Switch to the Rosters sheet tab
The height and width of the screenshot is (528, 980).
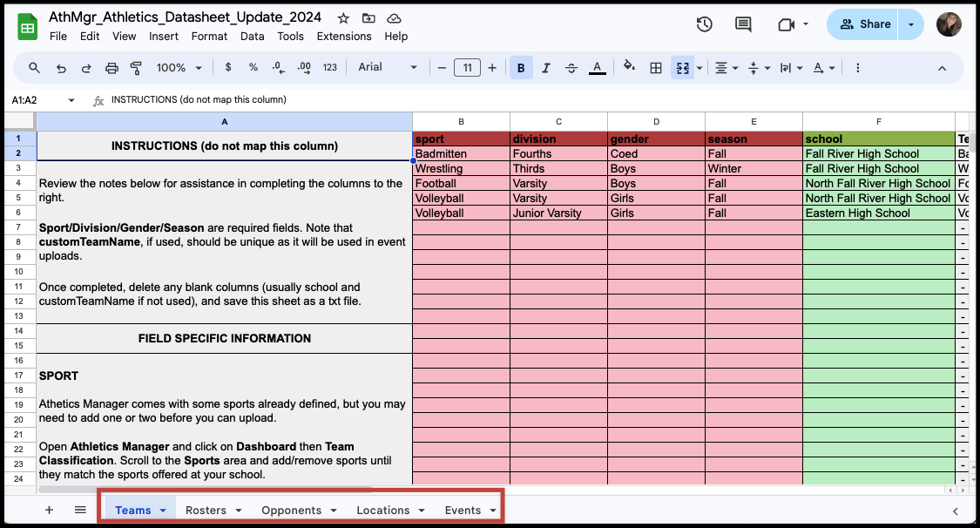click(206, 511)
